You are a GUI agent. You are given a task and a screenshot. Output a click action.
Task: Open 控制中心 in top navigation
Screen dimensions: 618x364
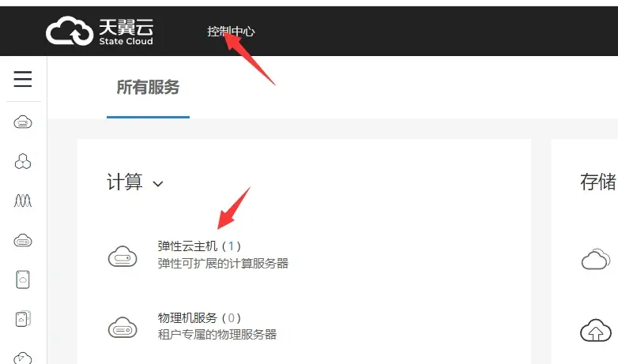(x=231, y=31)
